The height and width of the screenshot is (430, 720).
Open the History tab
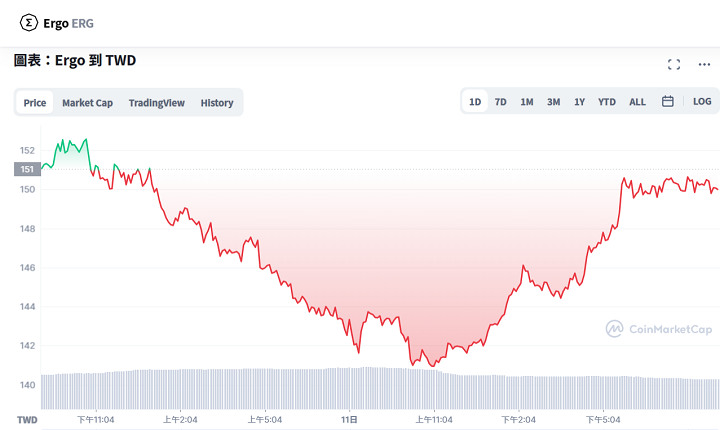tap(217, 102)
